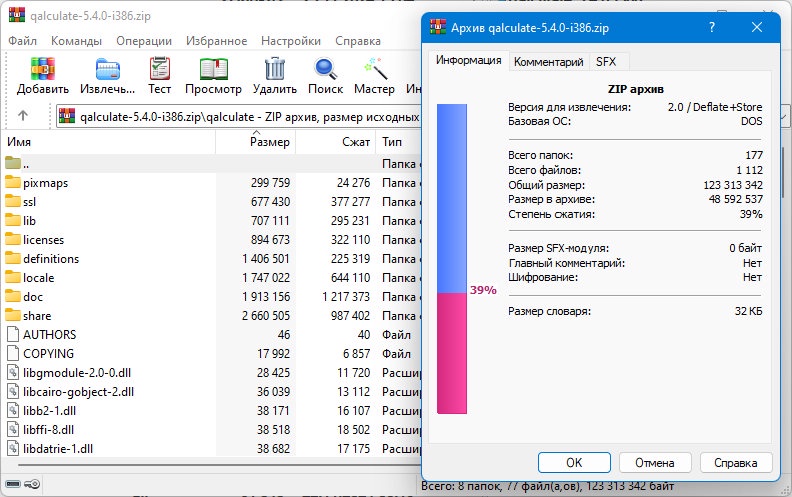Open the Операции menu

pos(144,41)
